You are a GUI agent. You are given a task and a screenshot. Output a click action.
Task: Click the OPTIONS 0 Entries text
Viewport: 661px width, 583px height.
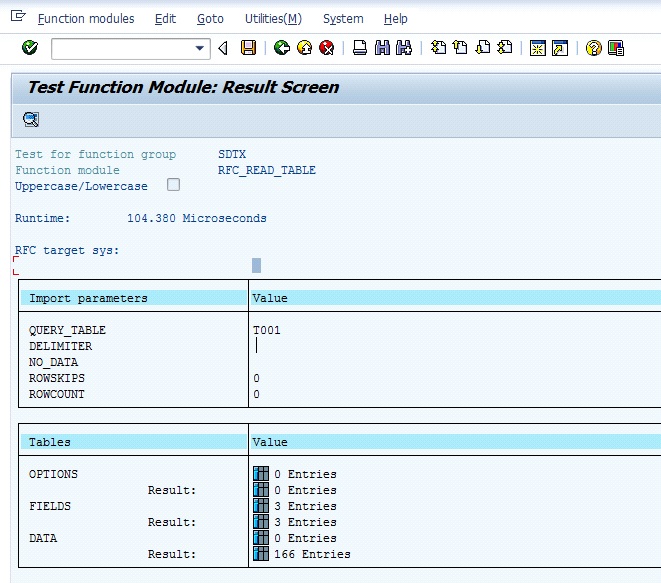click(305, 474)
